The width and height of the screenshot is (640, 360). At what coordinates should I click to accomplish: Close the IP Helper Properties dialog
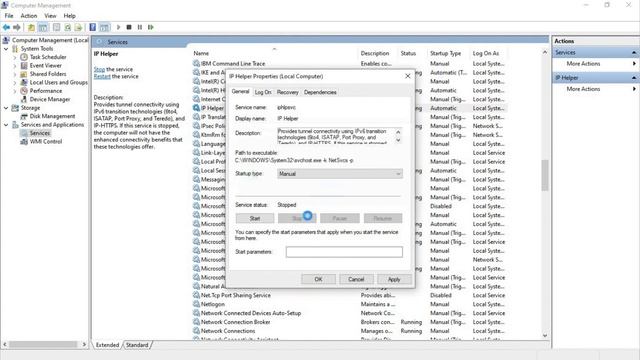coord(407,76)
